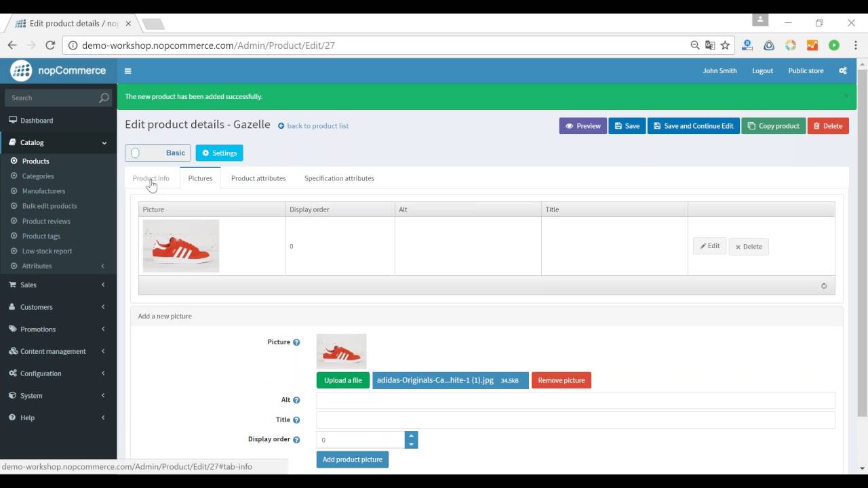Switch to the Product attributes tab
868x488 pixels.
[x=258, y=178]
